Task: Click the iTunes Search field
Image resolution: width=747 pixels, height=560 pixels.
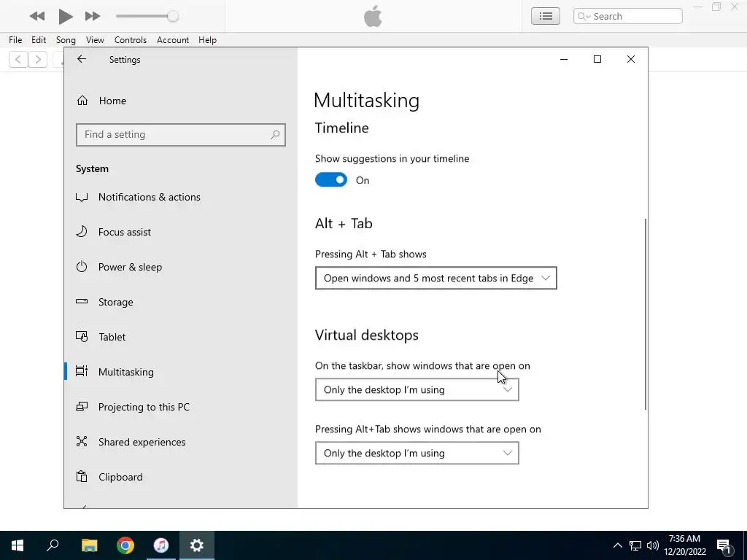Action: click(x=627, y=16)
